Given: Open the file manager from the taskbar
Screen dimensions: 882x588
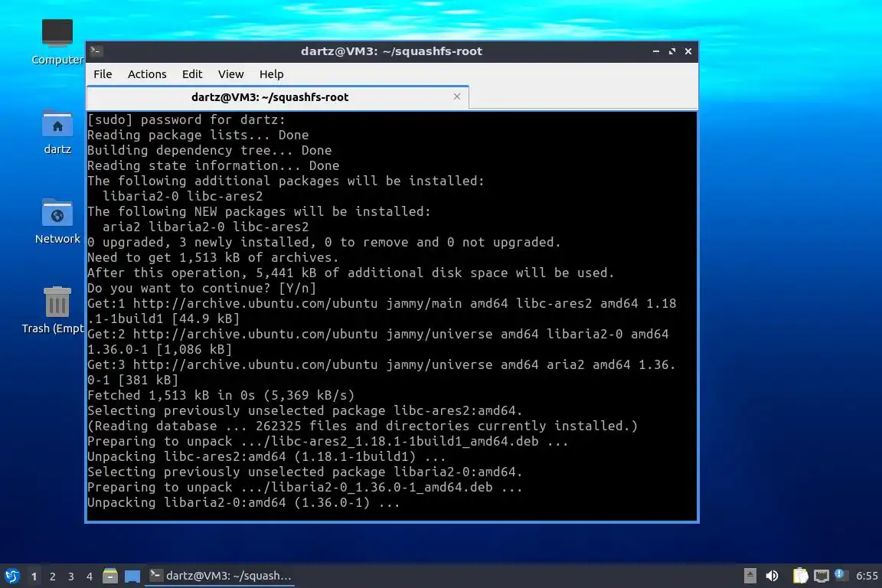Looking at the screenshot, I should coord(110,576).
